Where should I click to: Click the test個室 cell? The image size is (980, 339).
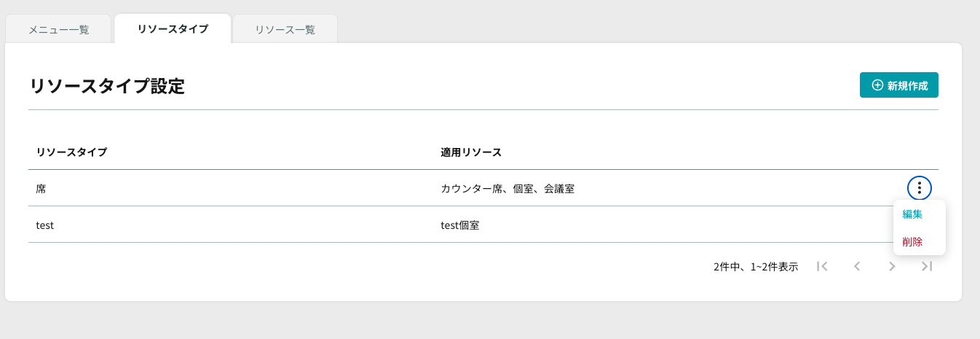[x=460, y=225]
